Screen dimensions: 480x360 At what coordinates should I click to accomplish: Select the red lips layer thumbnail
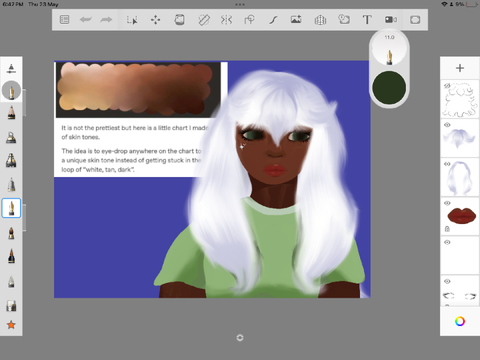460,217
